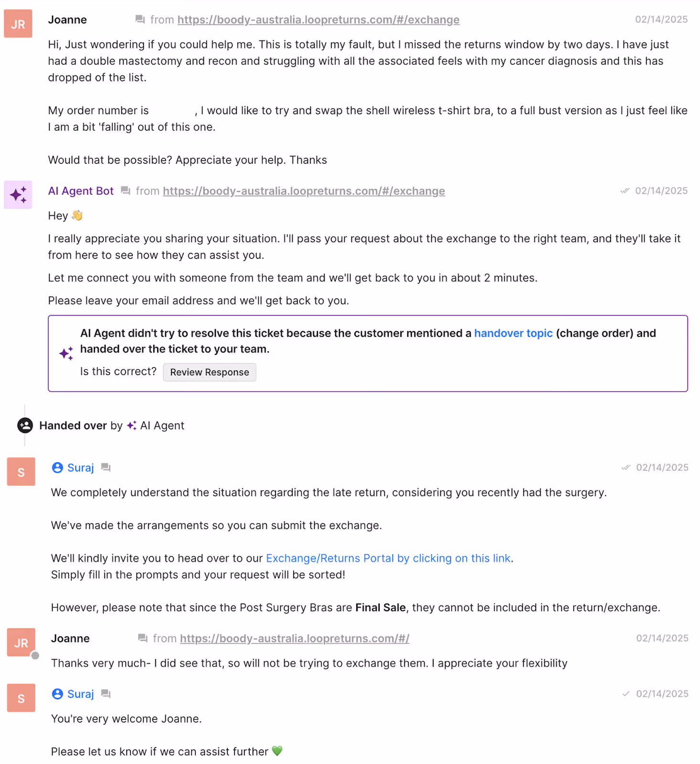Click the sparkle icon inside the handover notice box
The height and width of the screenshot is (764, 700).
(65, 353)
